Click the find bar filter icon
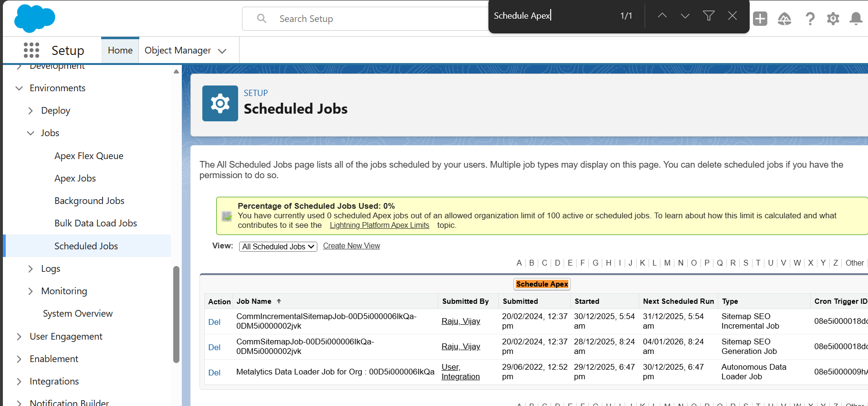Screen dimensions: 868x406 point(709,16)
